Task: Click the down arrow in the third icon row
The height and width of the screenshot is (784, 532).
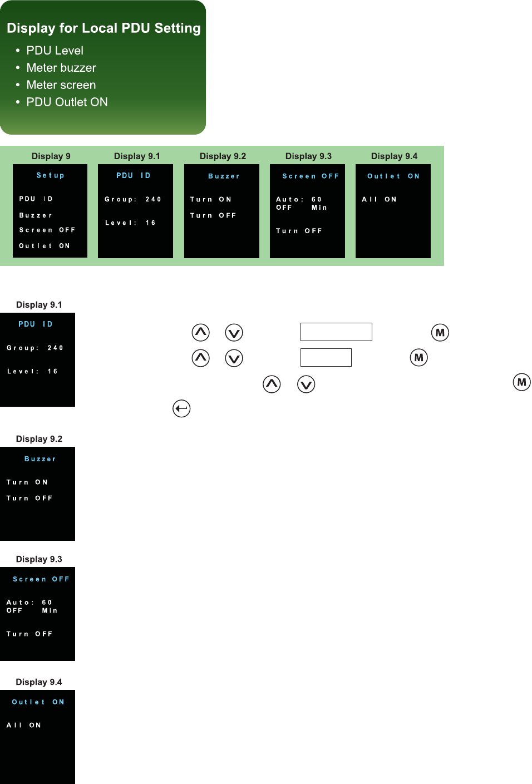Action: pyautogui.click(x=306, y=384)
